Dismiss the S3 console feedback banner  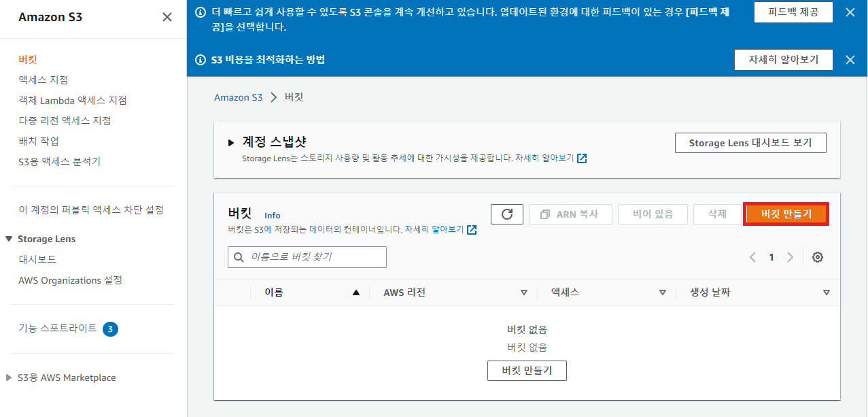850,12
